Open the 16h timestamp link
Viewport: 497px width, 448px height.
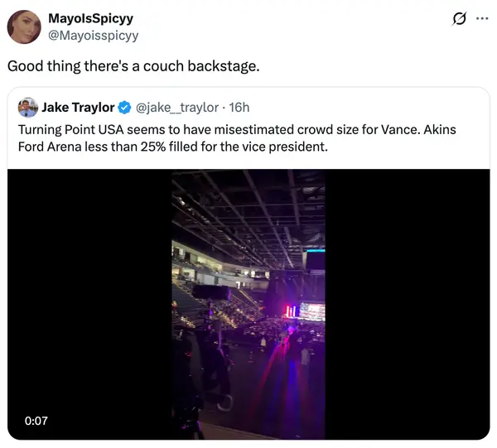tap(239, 107)
